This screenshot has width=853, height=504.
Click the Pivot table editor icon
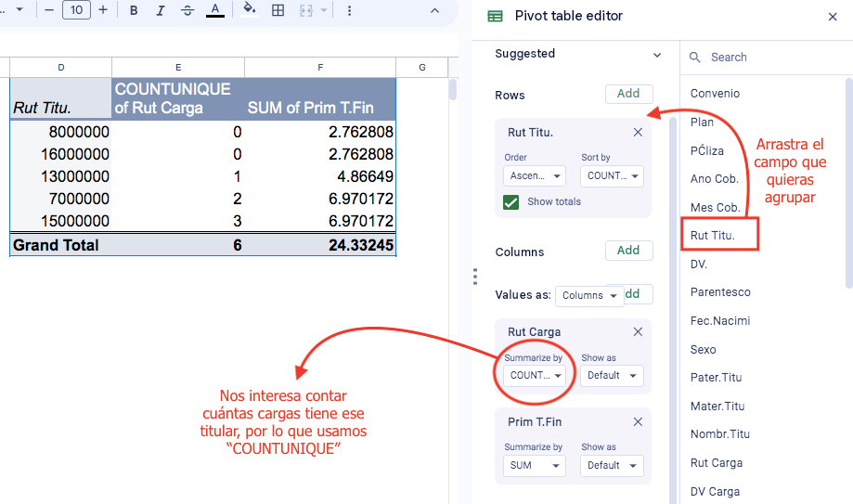(495, 17)
